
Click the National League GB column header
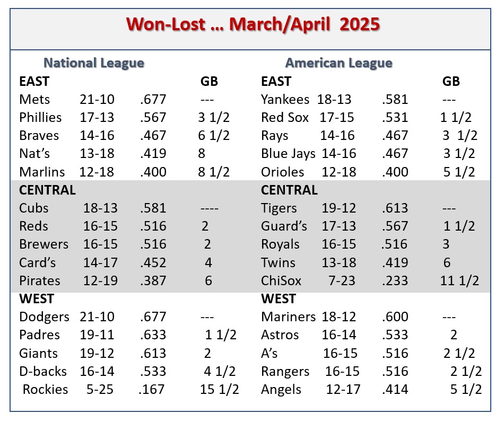pos(209,82)
